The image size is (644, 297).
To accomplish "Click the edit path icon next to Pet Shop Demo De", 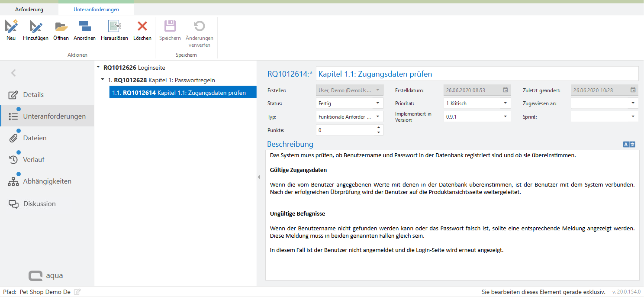I will tap(77, 292).
